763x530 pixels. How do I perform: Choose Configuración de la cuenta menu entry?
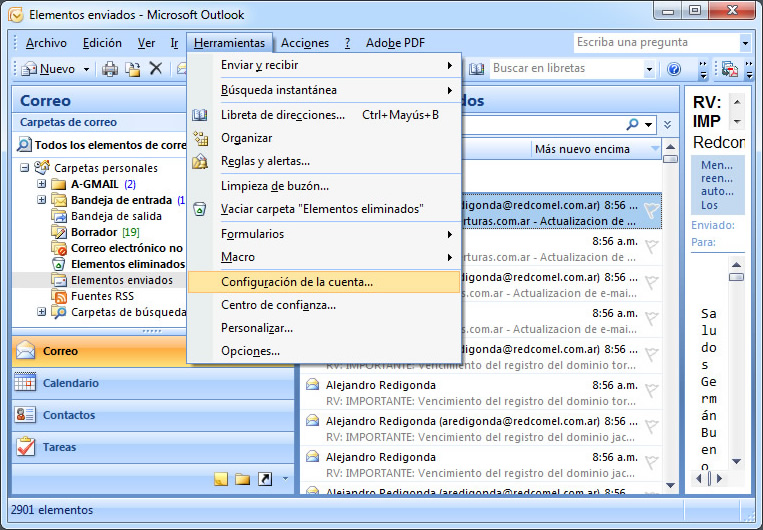pyautogui.click(x=297, y=282)
